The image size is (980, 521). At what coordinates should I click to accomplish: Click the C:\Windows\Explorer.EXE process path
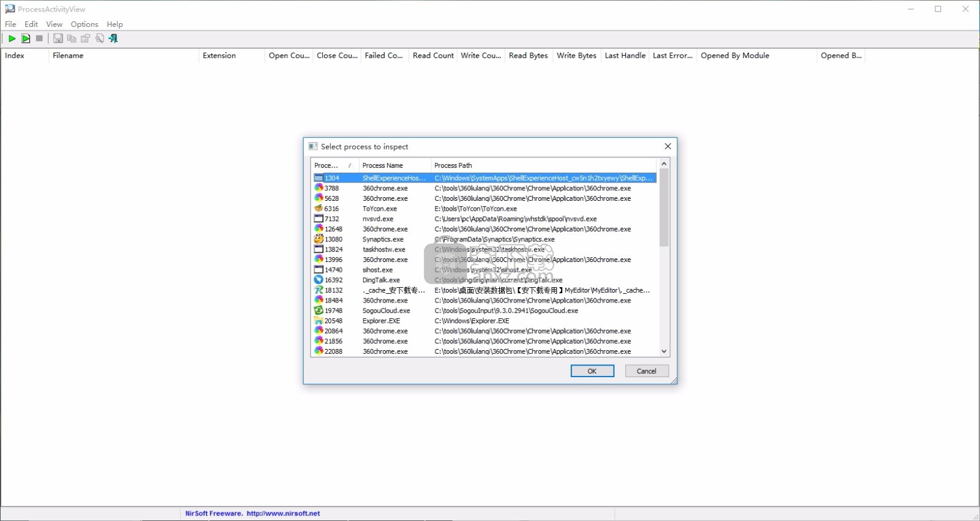(472, 321)
